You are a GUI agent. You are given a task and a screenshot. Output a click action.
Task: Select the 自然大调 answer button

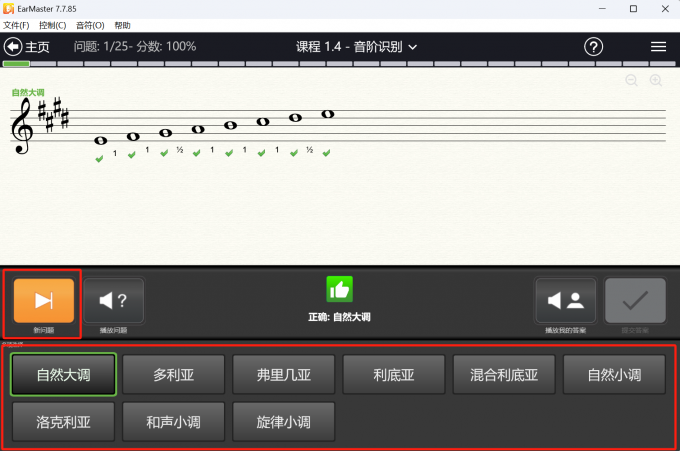click(x=64, y=375)
